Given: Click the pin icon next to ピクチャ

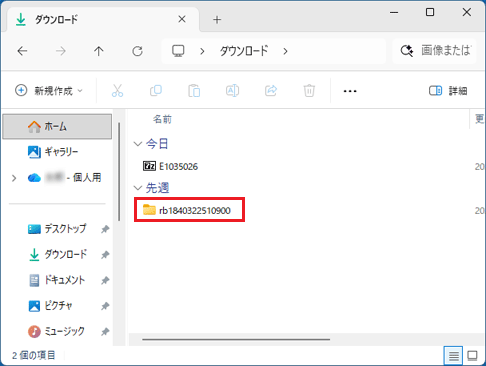Looking at the screenshot, I should point(105,306).
